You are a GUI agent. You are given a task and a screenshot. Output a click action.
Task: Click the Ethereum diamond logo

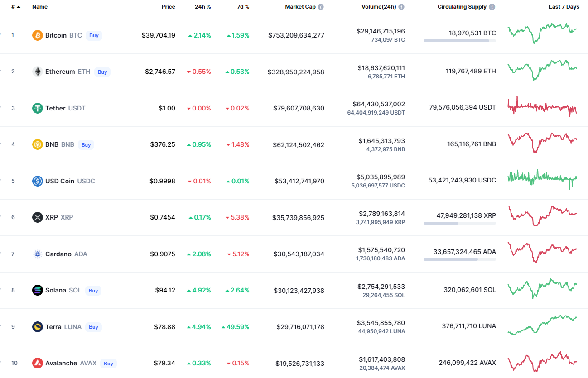pyautogui.click(x=38, y=72)
